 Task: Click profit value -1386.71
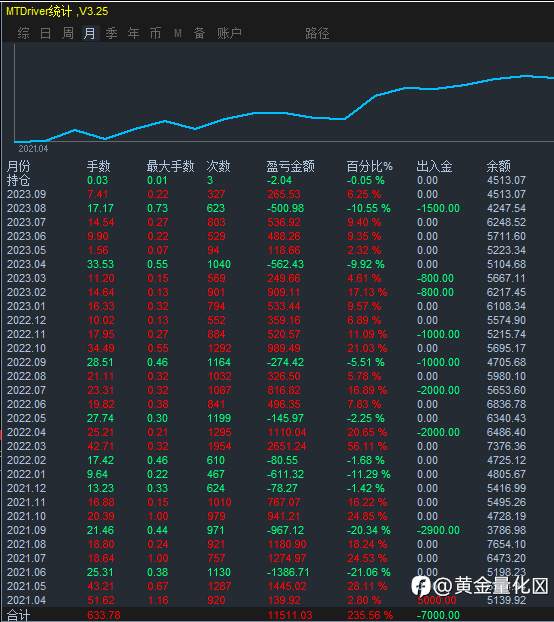pos(288,572)
